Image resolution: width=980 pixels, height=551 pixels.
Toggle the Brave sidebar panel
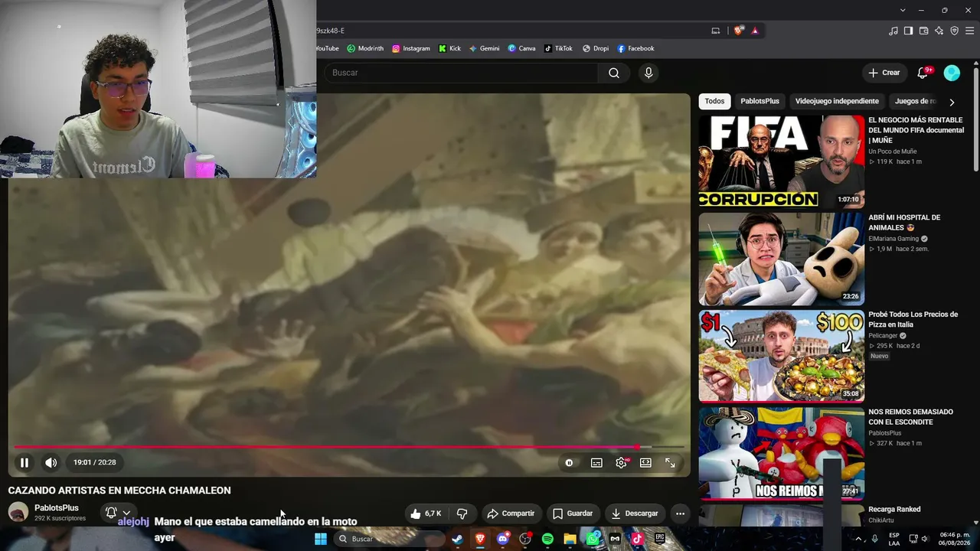pos(909,31)
